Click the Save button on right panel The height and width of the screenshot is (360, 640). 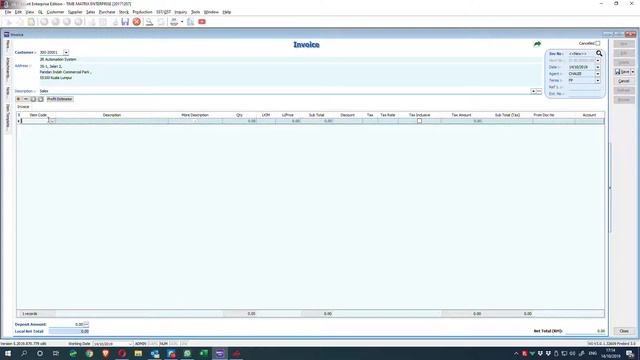[x=622, y=72]
